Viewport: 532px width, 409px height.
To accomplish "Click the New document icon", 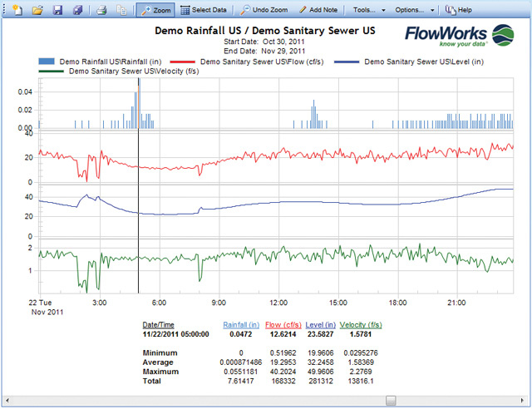I will (x=16, y=11).
